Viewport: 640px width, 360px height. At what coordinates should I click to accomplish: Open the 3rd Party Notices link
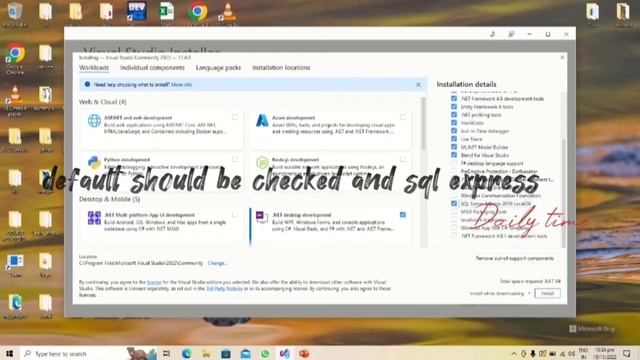[224, 289]
